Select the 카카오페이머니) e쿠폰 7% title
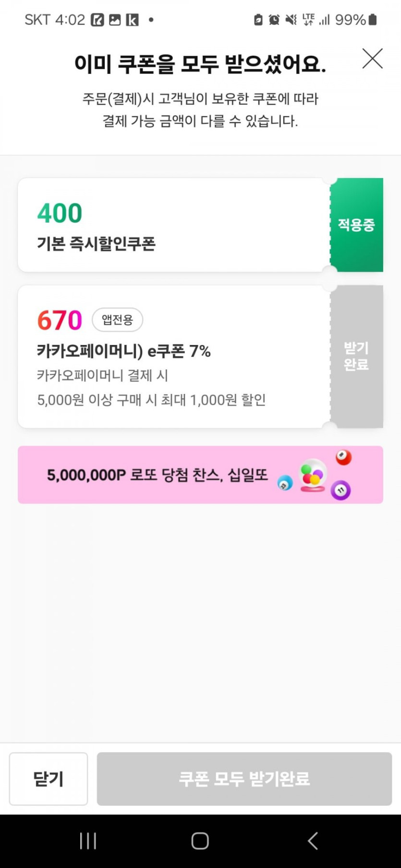Viewport: 401px width, 868px height. [x=124, y=351]
